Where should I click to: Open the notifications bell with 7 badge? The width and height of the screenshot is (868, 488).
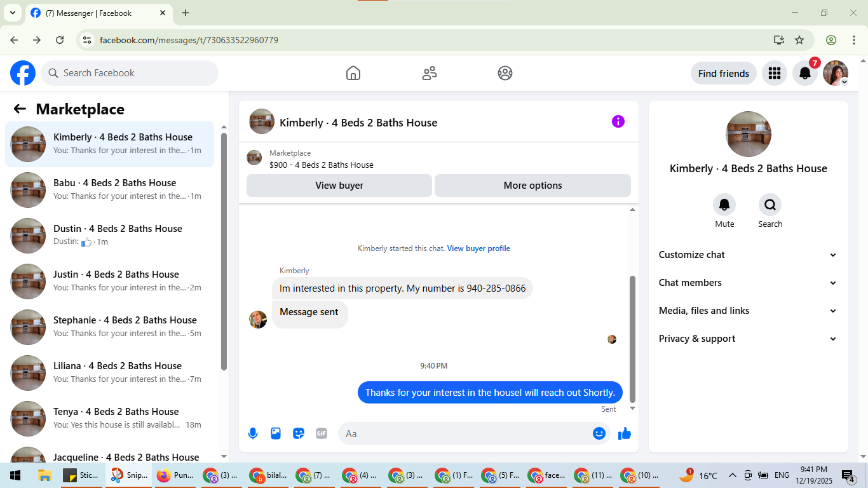pyautogui.click(x=805, y=73)
